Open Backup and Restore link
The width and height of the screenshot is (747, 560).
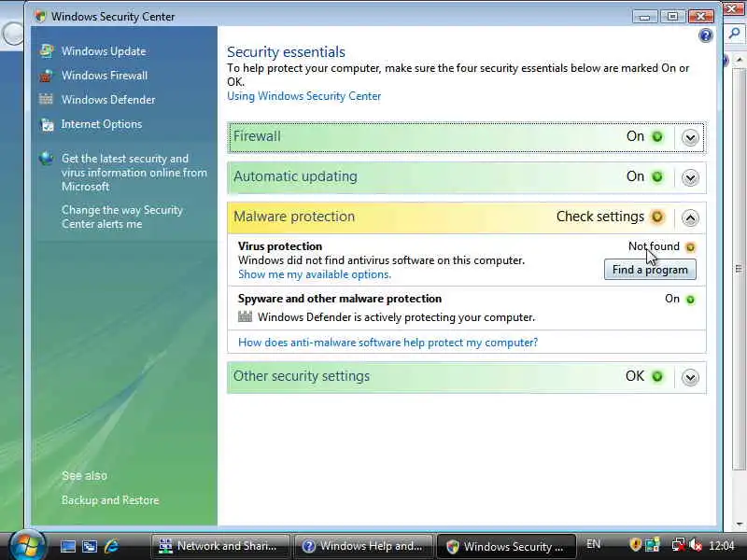pos(110,500)
